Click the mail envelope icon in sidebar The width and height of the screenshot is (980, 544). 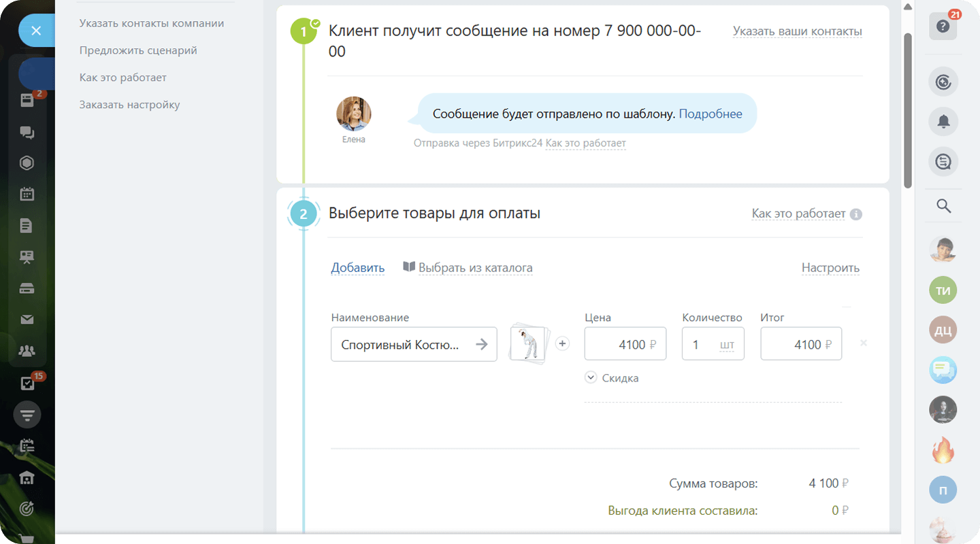tap(27, 320)
